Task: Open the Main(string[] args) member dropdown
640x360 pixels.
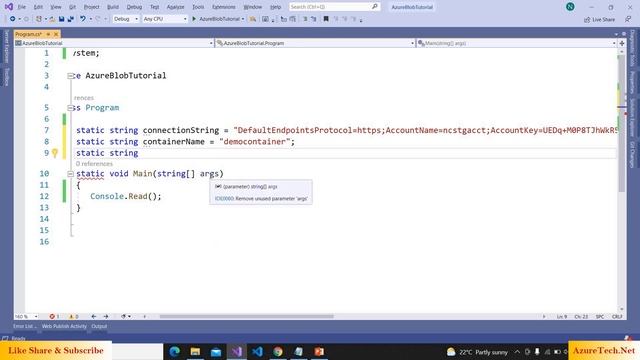Action: coord(516,43)
